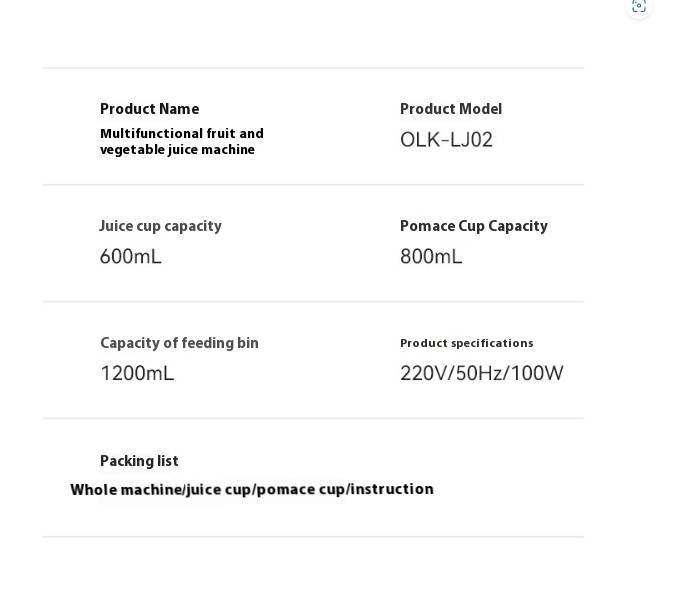Click 'vegetable juice machine' text line

(x=177, y=149)
